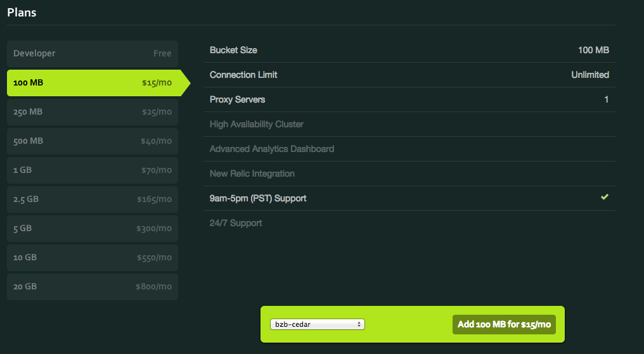Open the bzb-cedar app dropdown
Screen dimensions: 644x354
click(317, 324)
